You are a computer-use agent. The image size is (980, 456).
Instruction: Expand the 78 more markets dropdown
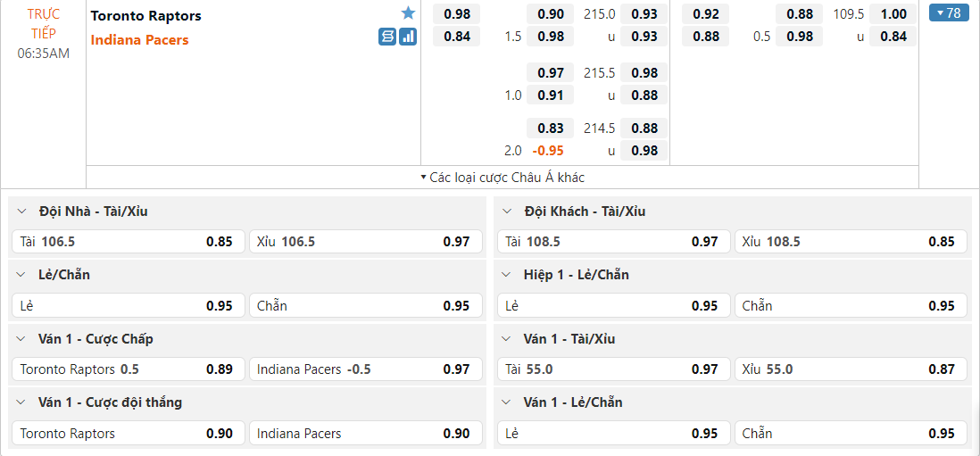(949, 13)
